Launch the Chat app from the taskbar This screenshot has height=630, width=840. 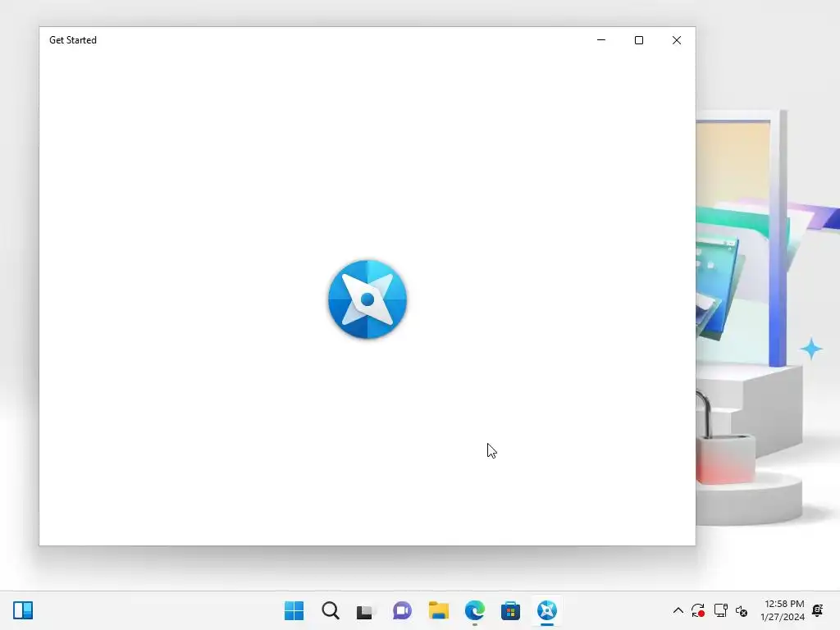pyautogui.click(x=402, y=610)
